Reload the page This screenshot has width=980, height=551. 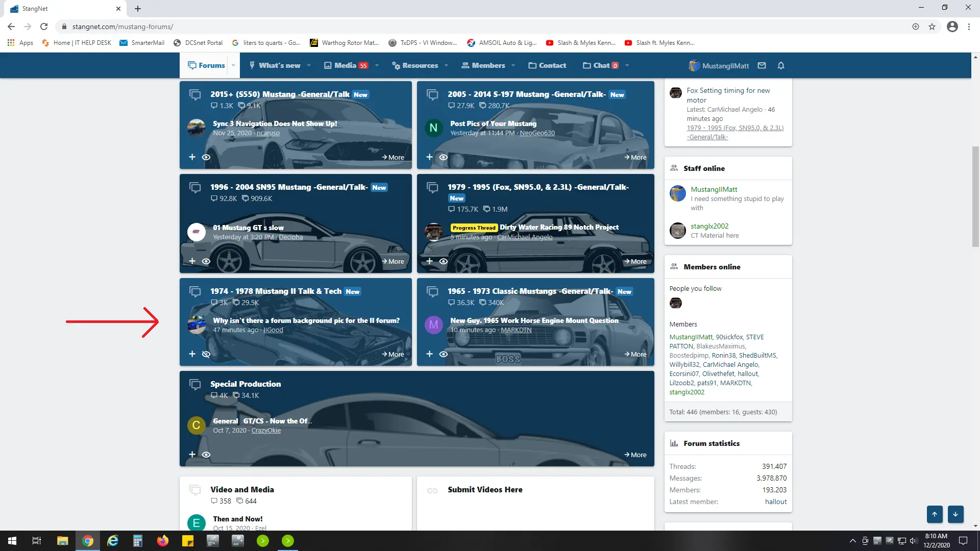tap(44, 27)
